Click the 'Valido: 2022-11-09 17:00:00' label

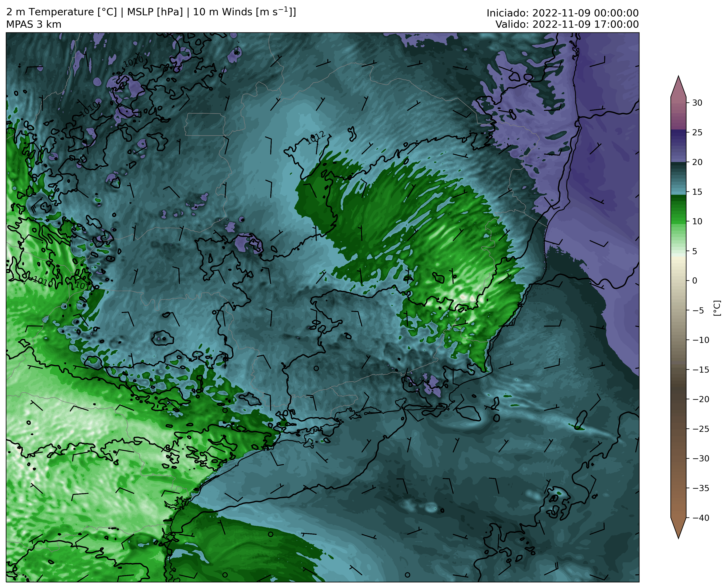567,24
